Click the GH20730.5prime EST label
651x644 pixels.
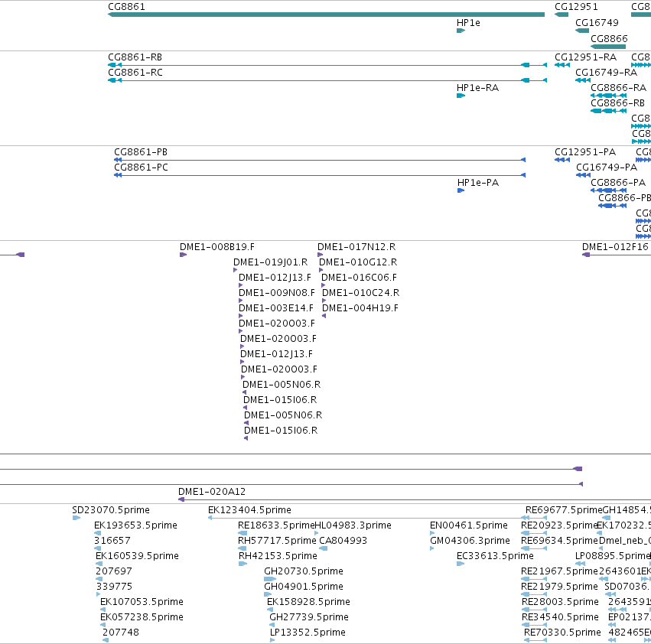304,571
